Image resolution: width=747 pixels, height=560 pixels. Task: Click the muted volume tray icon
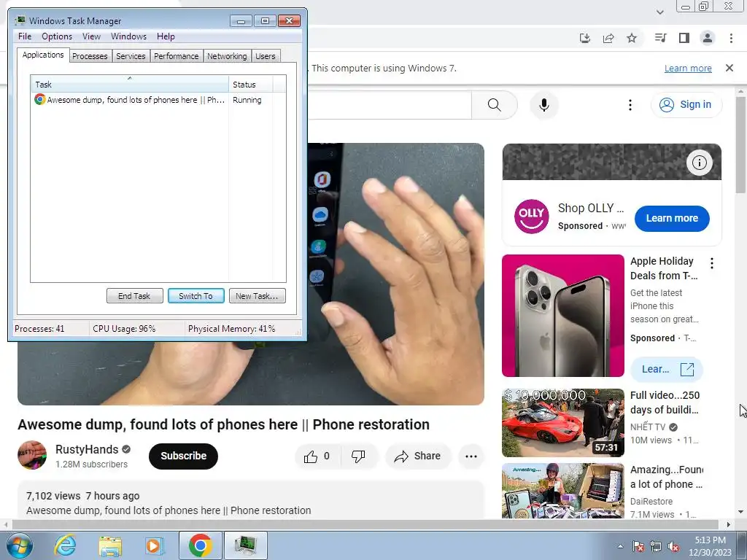click(673, 547)
